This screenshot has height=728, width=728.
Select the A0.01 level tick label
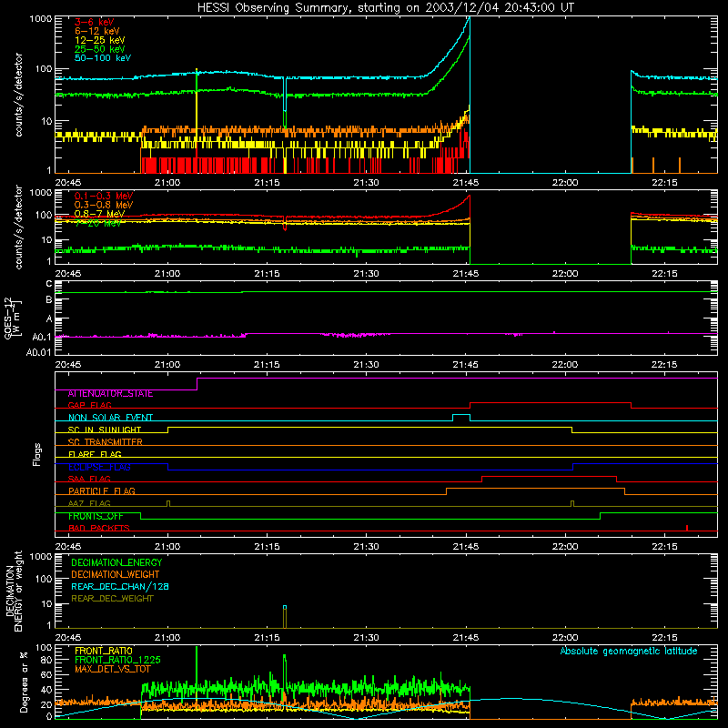[38, 353]
